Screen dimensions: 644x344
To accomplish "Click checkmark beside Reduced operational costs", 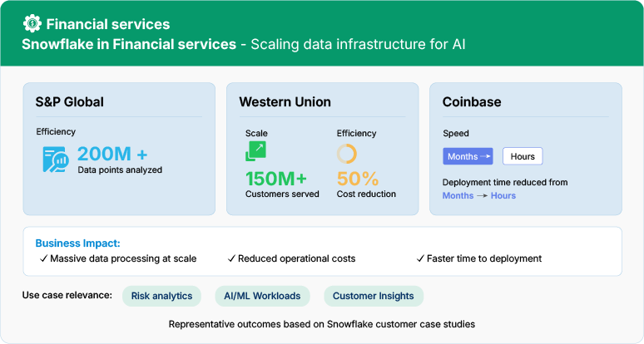I will (231, 258).
